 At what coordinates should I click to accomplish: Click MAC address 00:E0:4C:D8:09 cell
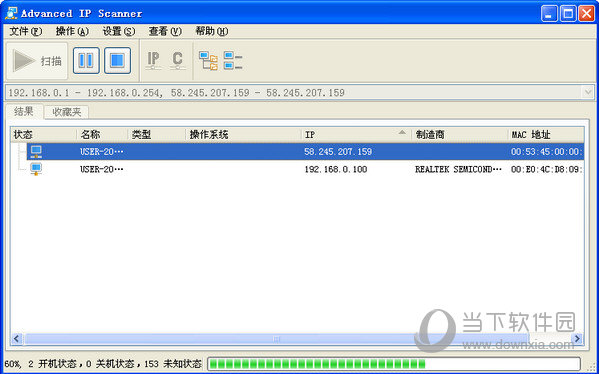[547, 169]
